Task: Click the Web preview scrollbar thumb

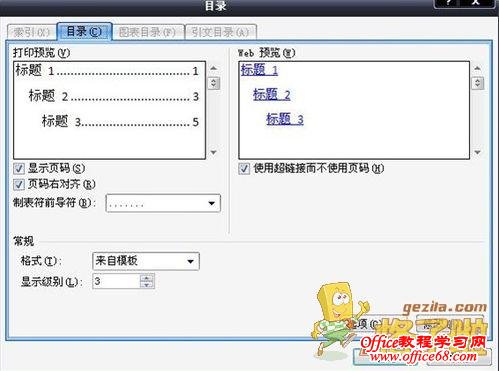Action: 477,83
